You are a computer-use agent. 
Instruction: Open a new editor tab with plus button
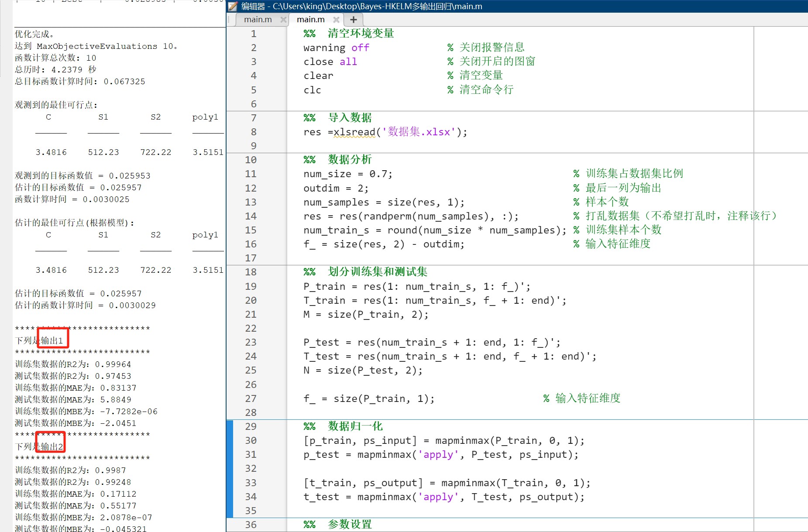click(x=354, y=20)
